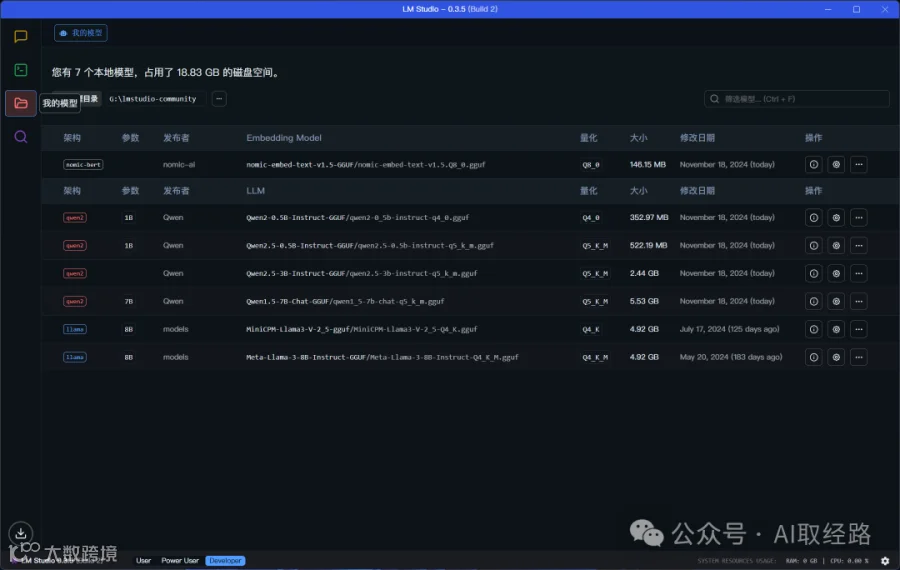Open models directory options ellipsis button

point(219,99)
